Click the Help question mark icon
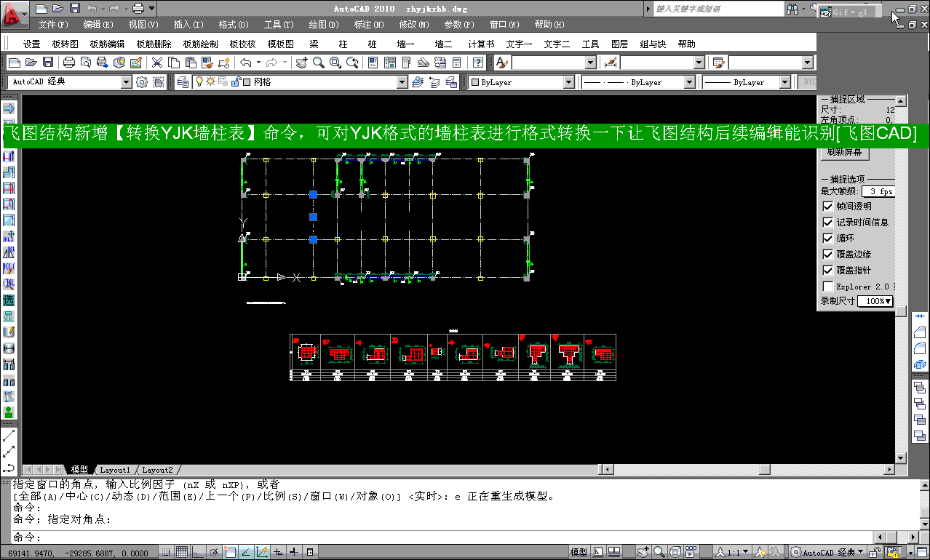The height and width of the screenshot is (560, 930). (478, 63)
